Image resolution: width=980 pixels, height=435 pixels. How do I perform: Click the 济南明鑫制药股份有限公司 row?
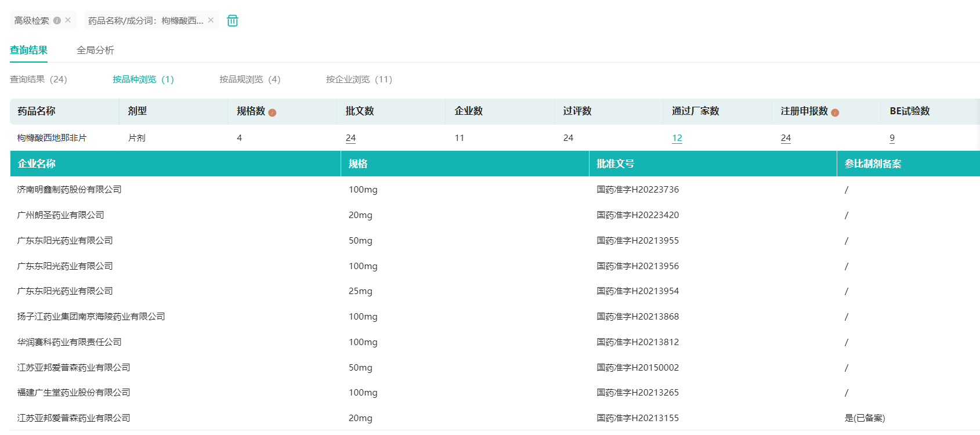tap(70, 190)
